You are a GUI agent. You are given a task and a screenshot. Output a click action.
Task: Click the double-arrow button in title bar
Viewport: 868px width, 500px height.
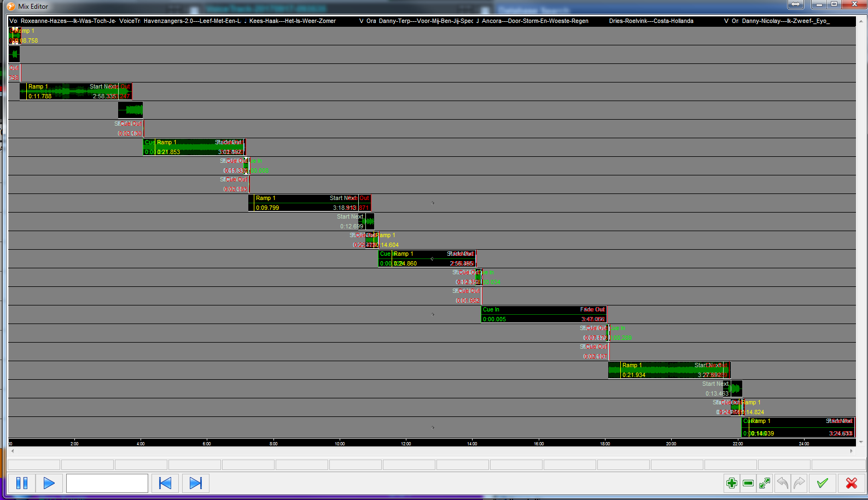click(795, 4)
